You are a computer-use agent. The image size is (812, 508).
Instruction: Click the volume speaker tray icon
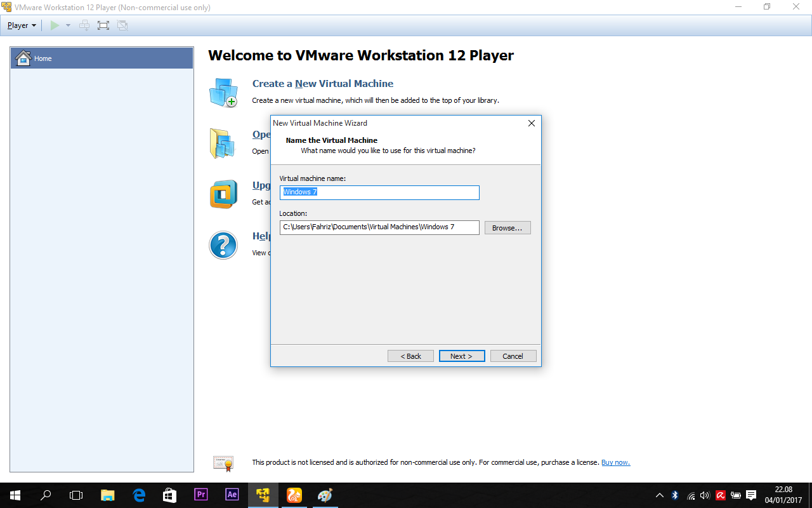coord(705,495)
